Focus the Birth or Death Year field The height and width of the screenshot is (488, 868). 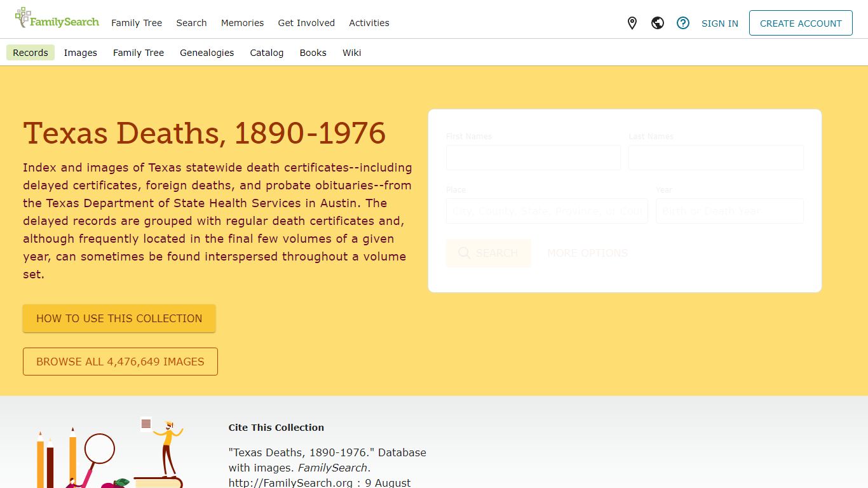(729, 211)
